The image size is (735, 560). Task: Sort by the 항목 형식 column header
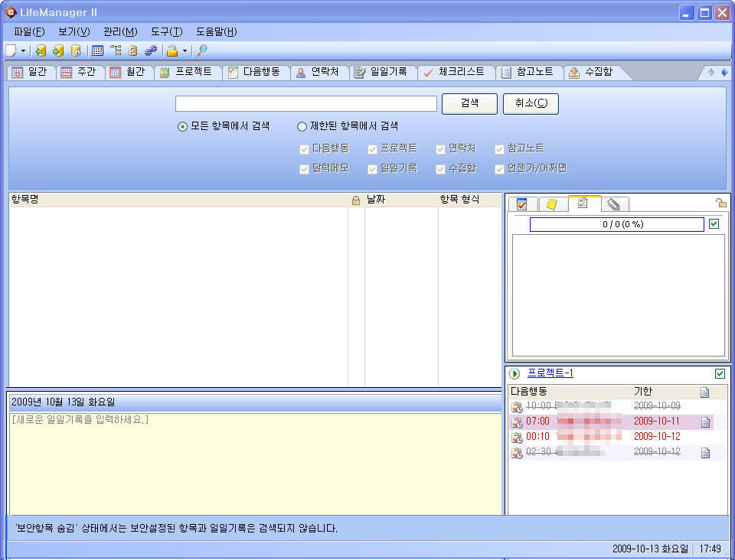tap(469, 200)
